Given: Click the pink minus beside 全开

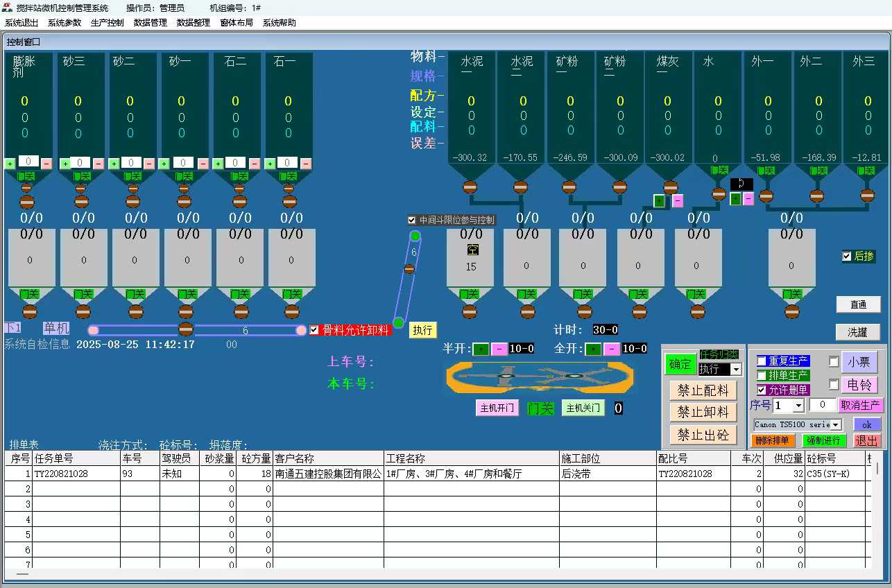Looking at the screenshot, I should 611,349.
